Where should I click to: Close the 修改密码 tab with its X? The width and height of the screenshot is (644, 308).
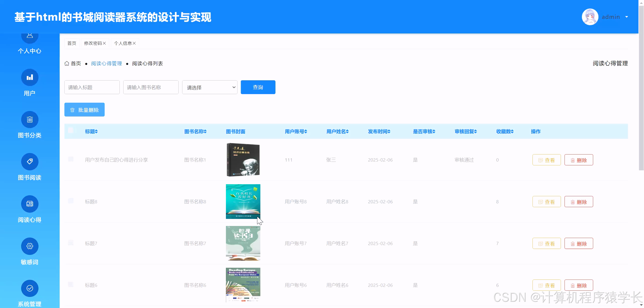pos(104,43)
